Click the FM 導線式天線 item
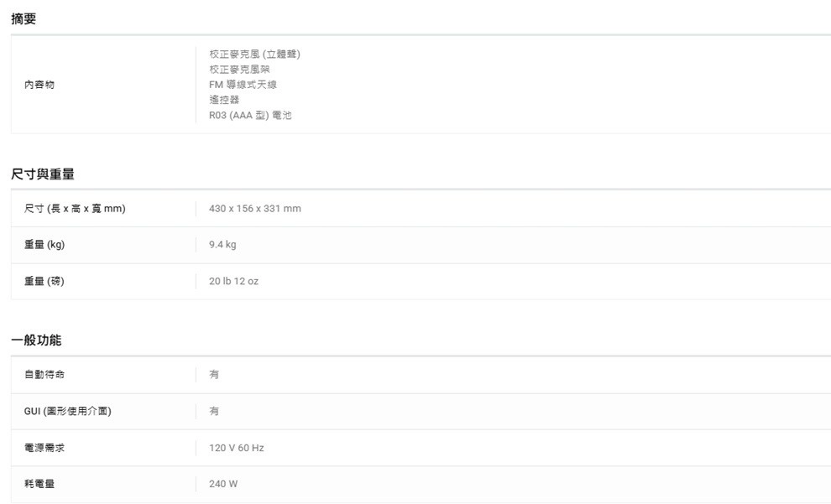Screen dimensions: 831x504 (x=243, y=85)
